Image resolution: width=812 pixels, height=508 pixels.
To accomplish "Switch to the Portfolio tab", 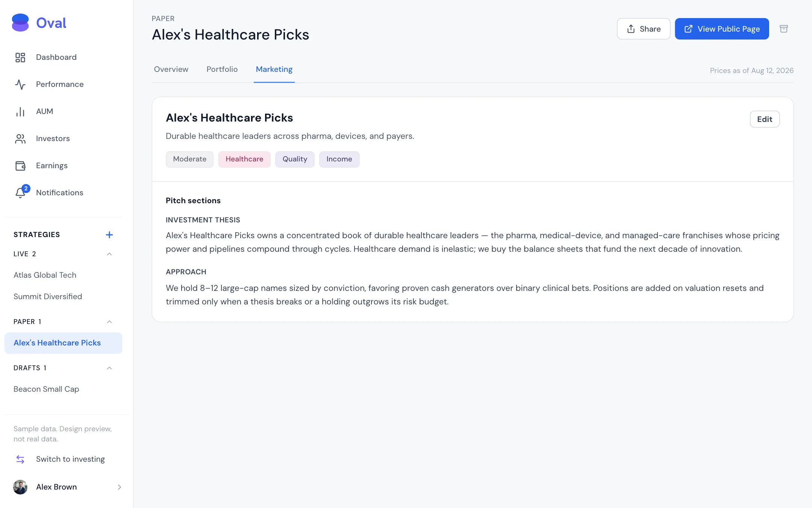I will coord(222,69).
